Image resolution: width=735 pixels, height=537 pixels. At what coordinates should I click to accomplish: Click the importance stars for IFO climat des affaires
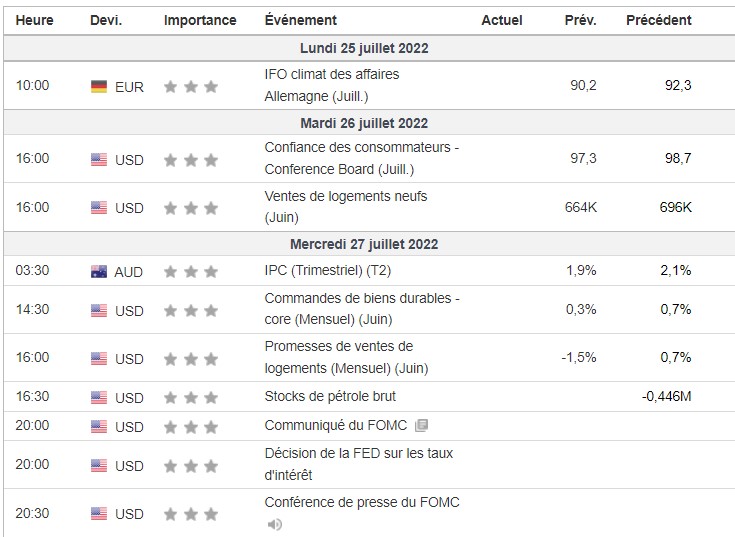[x=190, y=87]
